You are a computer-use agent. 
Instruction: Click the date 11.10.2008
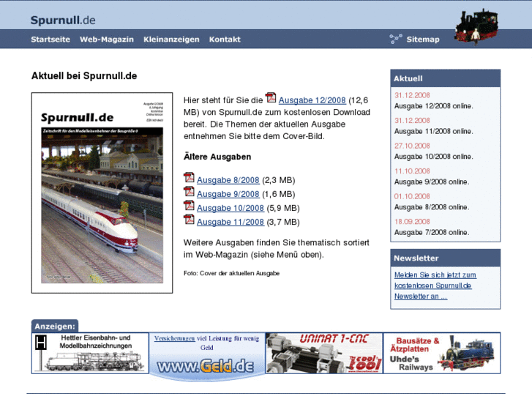412,171
